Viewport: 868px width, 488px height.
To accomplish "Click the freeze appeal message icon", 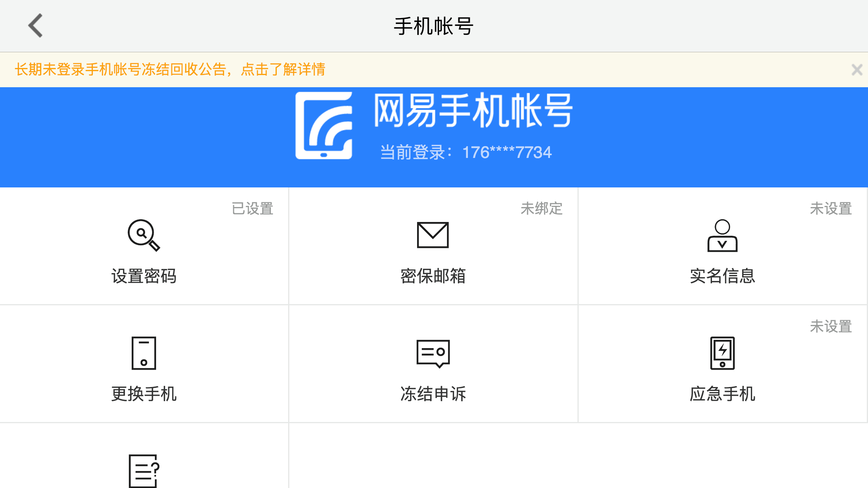I will pyautogui.click(x=432, y=353).
